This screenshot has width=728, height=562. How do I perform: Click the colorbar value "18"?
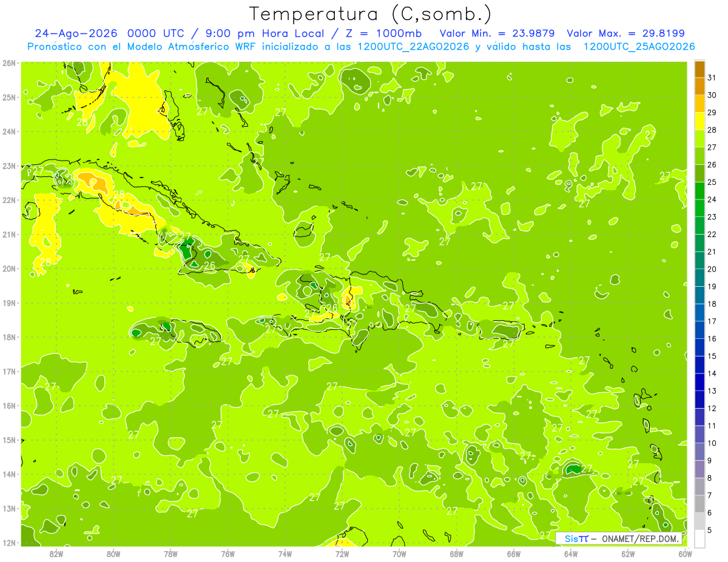pyautogui.click(x=712, y=304)
